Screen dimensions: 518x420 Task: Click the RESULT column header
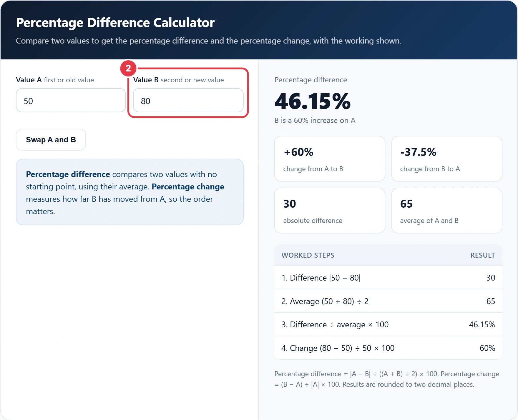click(x=483, y=255)
